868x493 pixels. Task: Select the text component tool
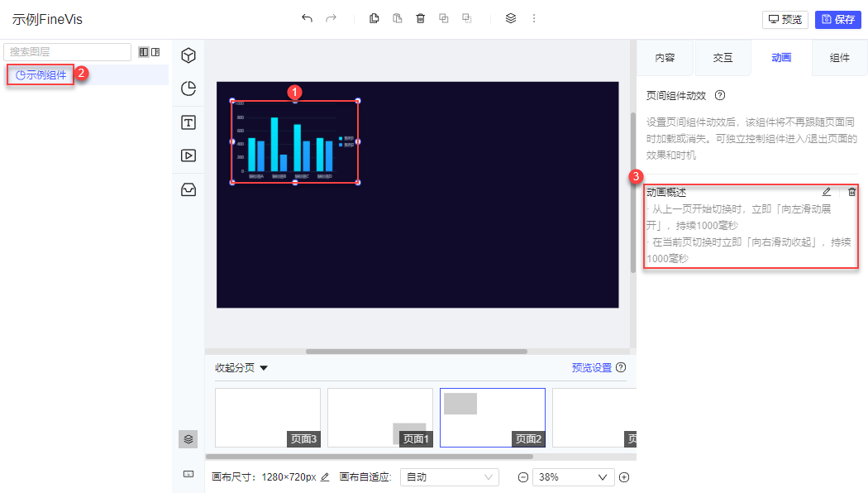[188, 122]
